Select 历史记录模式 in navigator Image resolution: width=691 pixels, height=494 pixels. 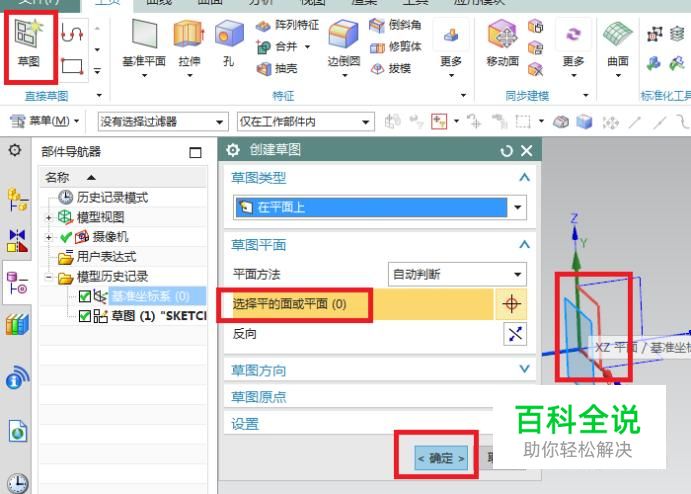point(112,197)
